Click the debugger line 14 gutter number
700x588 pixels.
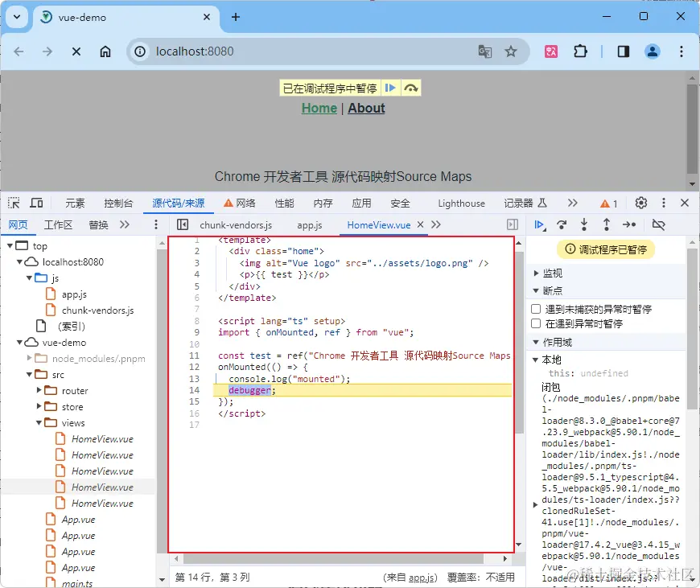pyautogui.click(x=194, y=390)
